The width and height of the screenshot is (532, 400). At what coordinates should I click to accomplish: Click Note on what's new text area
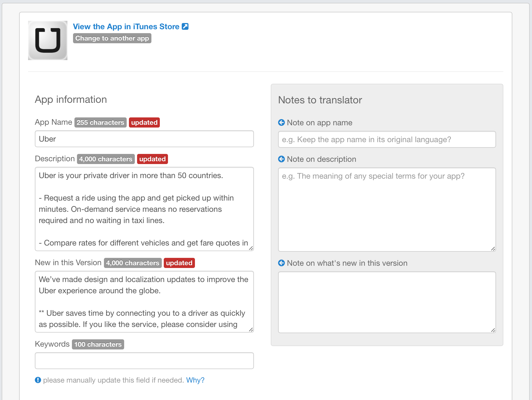(387, 302)
